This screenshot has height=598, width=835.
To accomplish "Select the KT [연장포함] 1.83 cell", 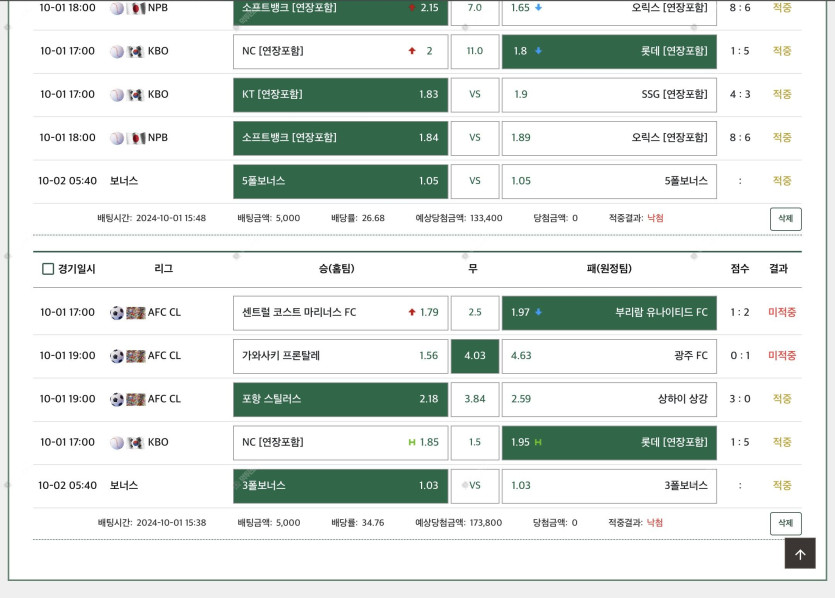I will pos(340,95).
